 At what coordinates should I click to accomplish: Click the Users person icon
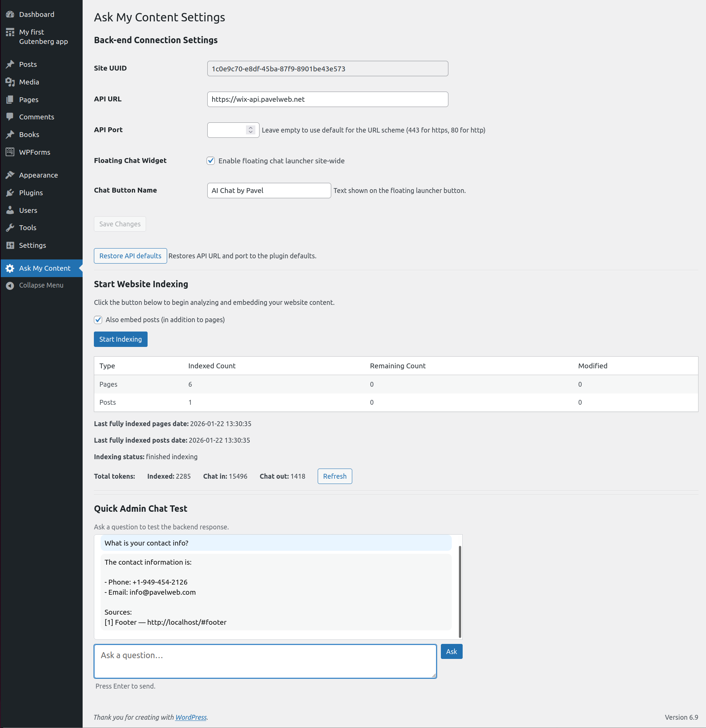point(10,210)
